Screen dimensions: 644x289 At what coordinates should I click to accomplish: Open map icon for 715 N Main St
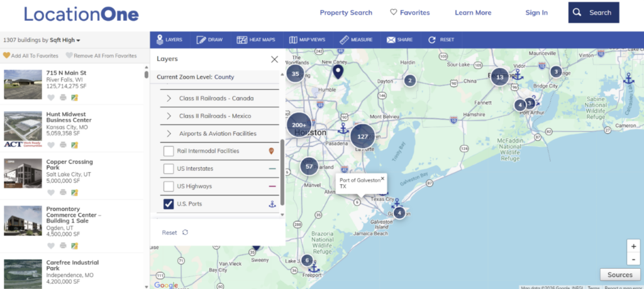[75, 97]
